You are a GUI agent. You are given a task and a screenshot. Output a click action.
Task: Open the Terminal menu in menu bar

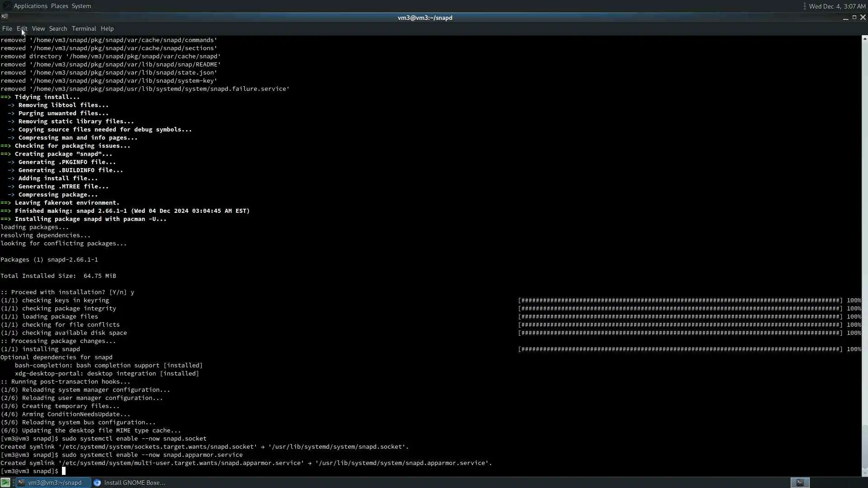(x=84, y=28)
